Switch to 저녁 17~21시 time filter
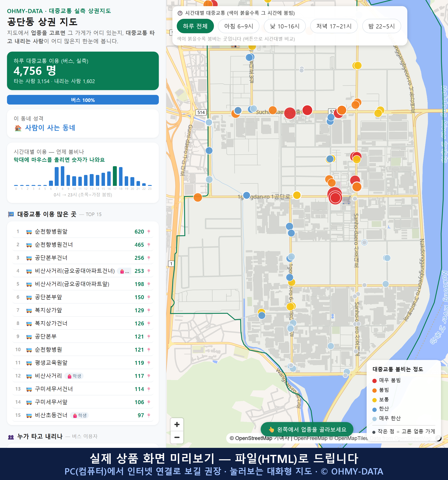Viewport: 448px width, 480px height. (334, 26)
